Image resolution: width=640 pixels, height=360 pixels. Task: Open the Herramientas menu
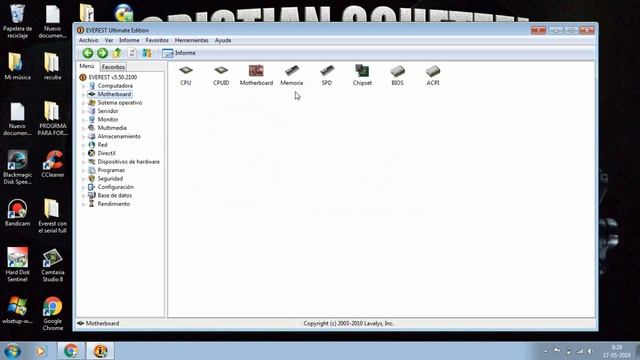point(191,40)
